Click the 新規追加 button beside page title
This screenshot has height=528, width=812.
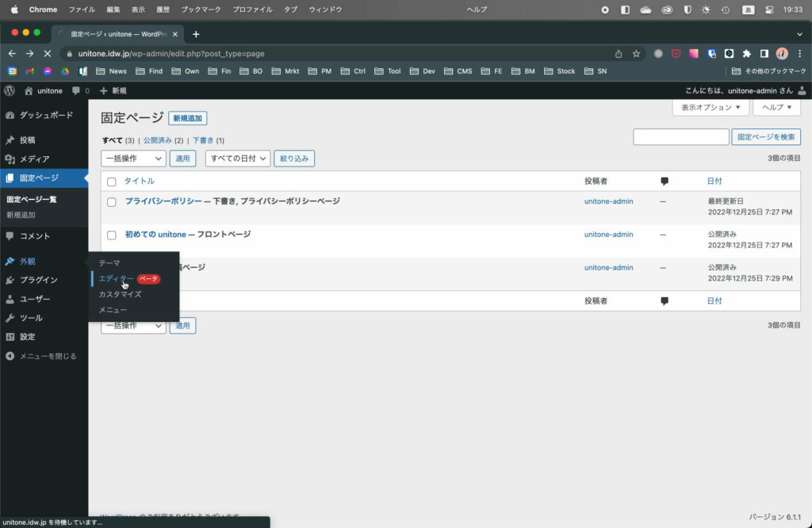(187, 118)
